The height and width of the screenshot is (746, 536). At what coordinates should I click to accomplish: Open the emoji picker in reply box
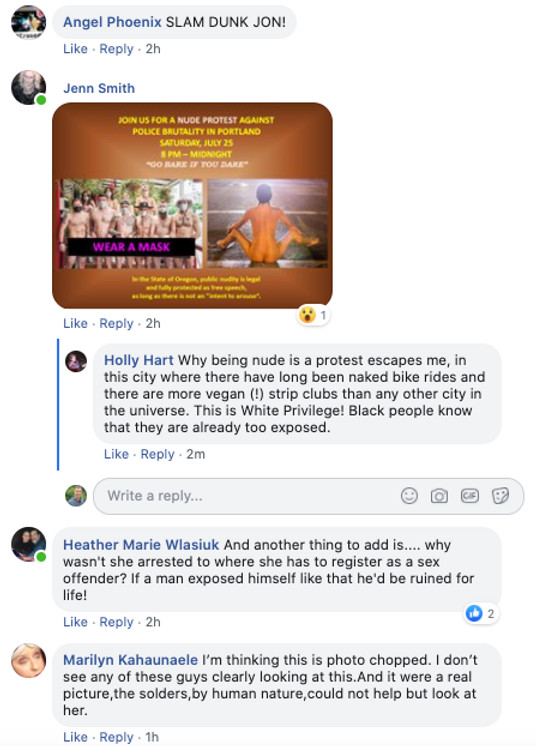pyautogui.click(x=409, y=496)
